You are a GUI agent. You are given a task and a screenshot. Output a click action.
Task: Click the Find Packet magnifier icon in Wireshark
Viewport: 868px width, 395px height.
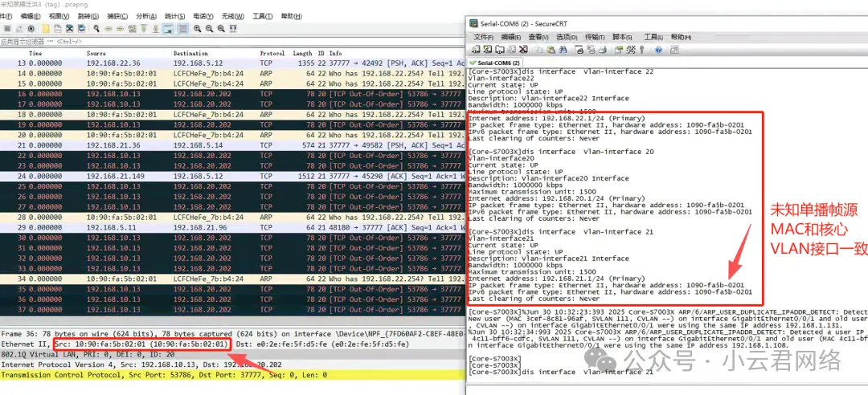96,29
